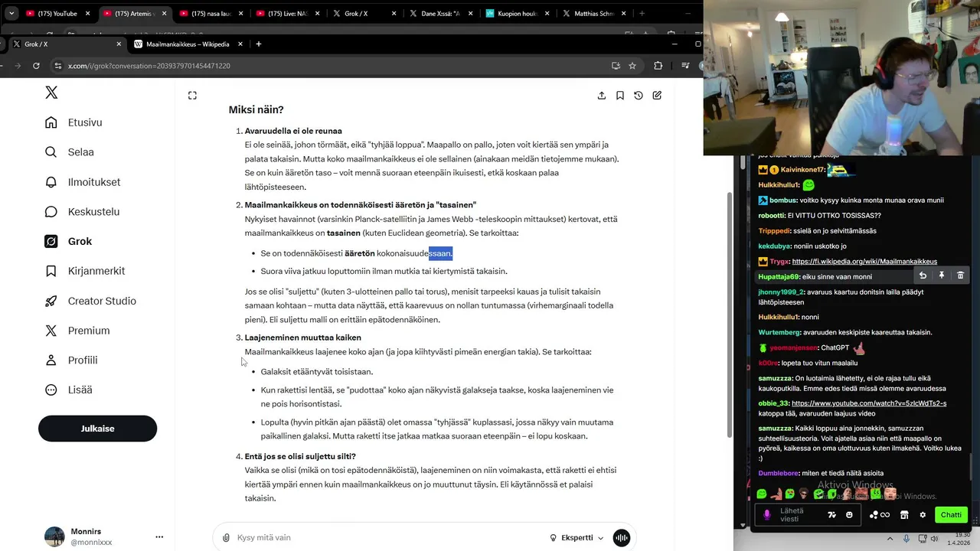
Task: Click the browser address bar URL
Action: [149, 66]
